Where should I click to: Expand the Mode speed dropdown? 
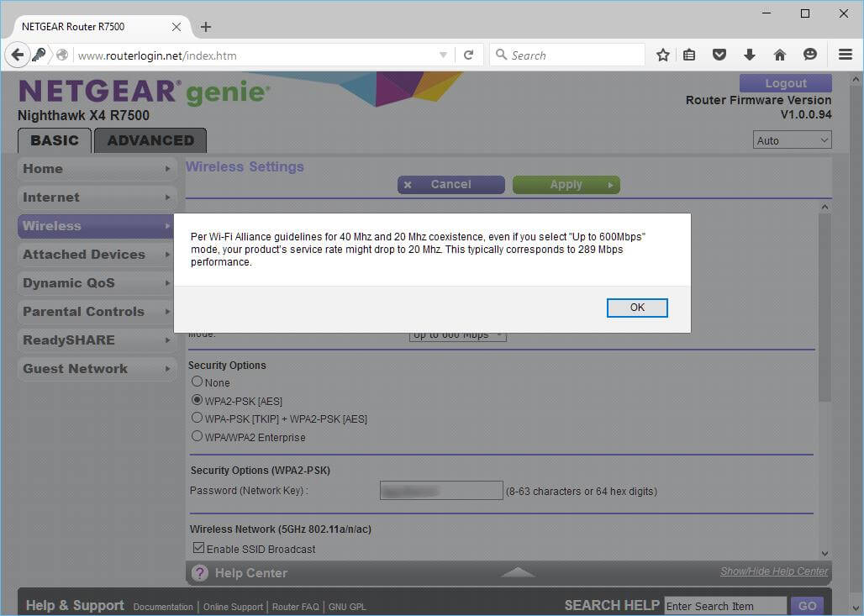[x=458, y=335]
